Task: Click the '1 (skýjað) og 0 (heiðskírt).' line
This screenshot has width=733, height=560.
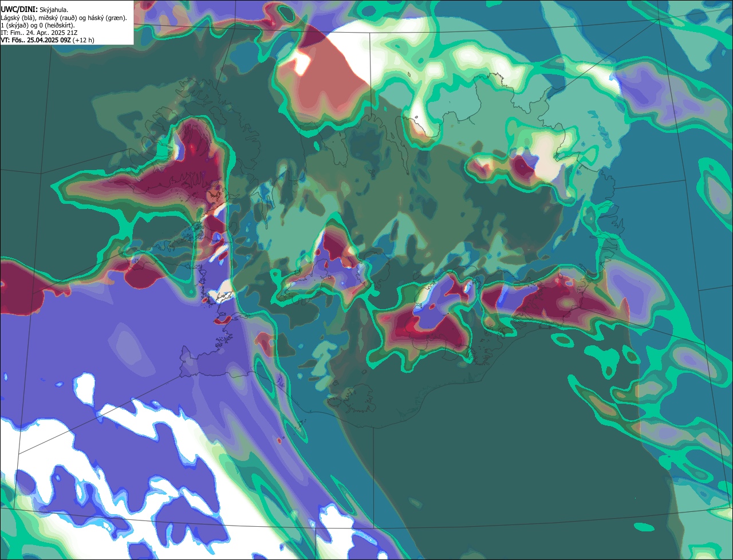Action: (38, 25)
